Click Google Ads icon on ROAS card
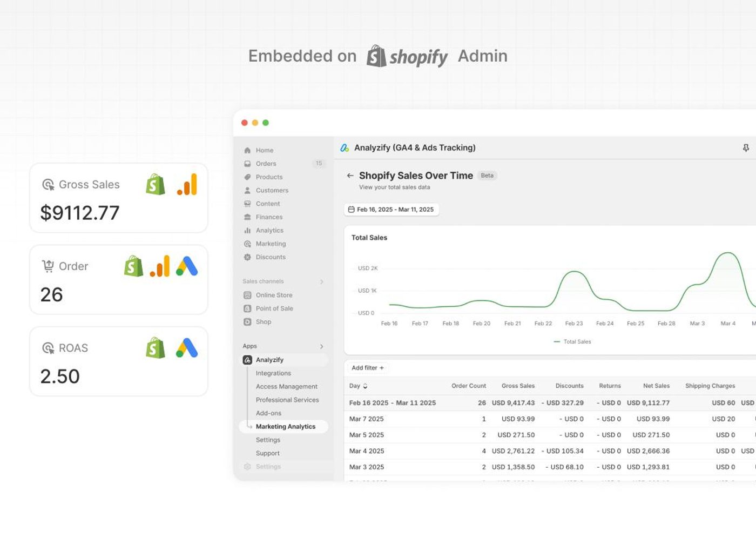 coord(187,348)
